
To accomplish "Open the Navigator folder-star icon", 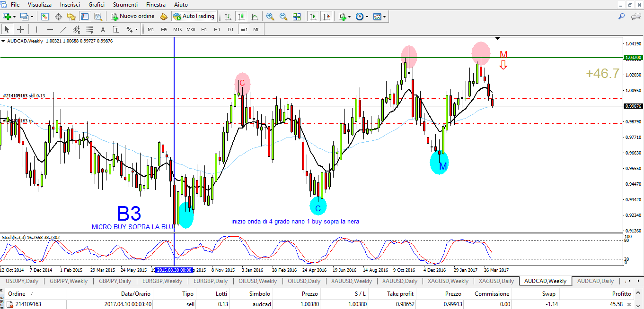I will click(x=71, y=17).
